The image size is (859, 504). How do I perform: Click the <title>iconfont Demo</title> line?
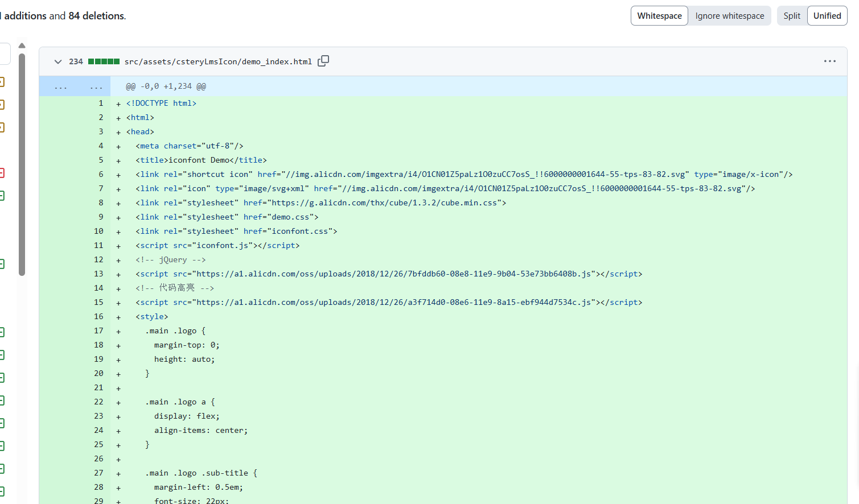(201, 160)
